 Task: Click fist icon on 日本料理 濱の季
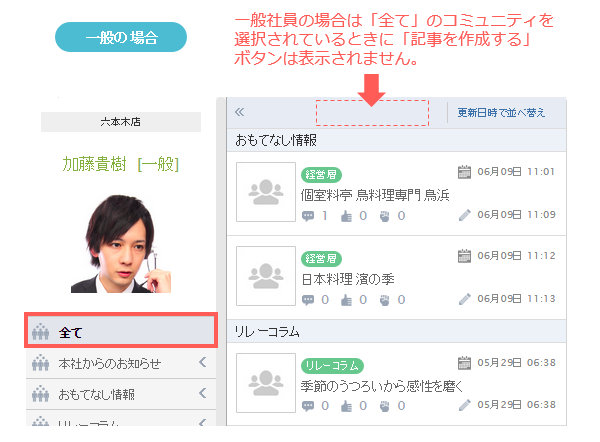pyautogui.click(x=384, y=300)
